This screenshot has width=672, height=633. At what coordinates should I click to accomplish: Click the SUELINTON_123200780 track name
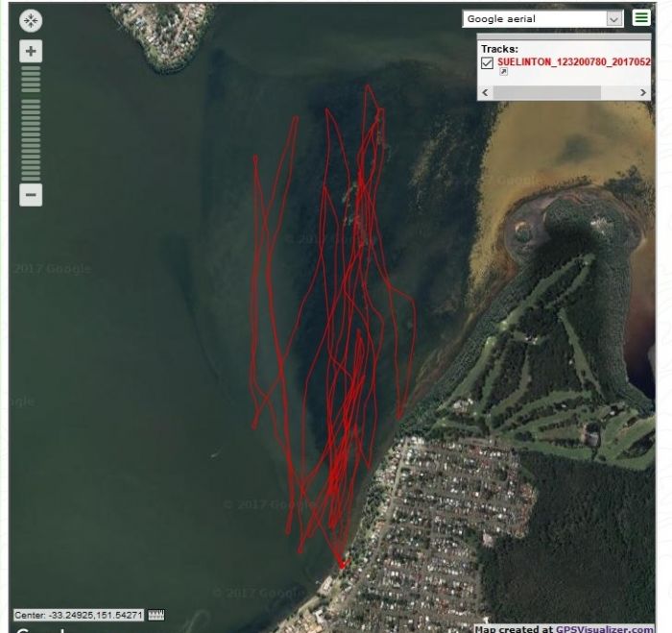(573, 61)
